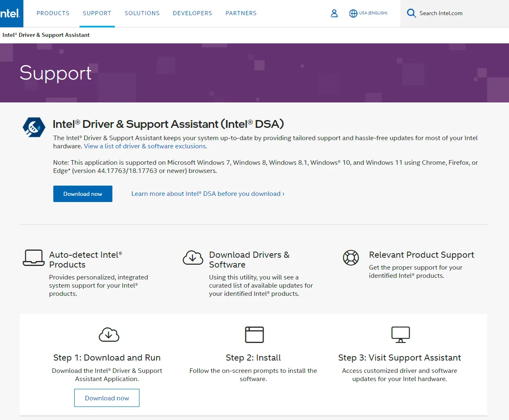Click the Download Drivers & Software heading
Image resolution: width=509 pixels, height=420 pixels.
point(249,260)
